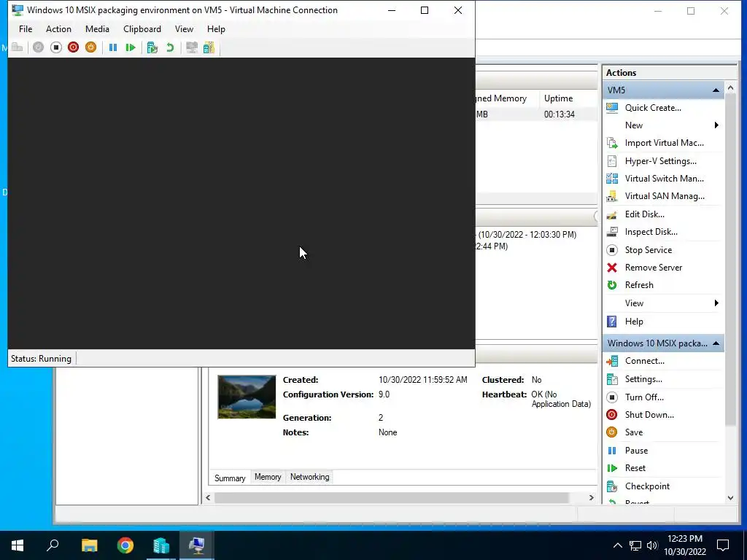Click the Help icon in Actions pane

click(x=612, y=322)
